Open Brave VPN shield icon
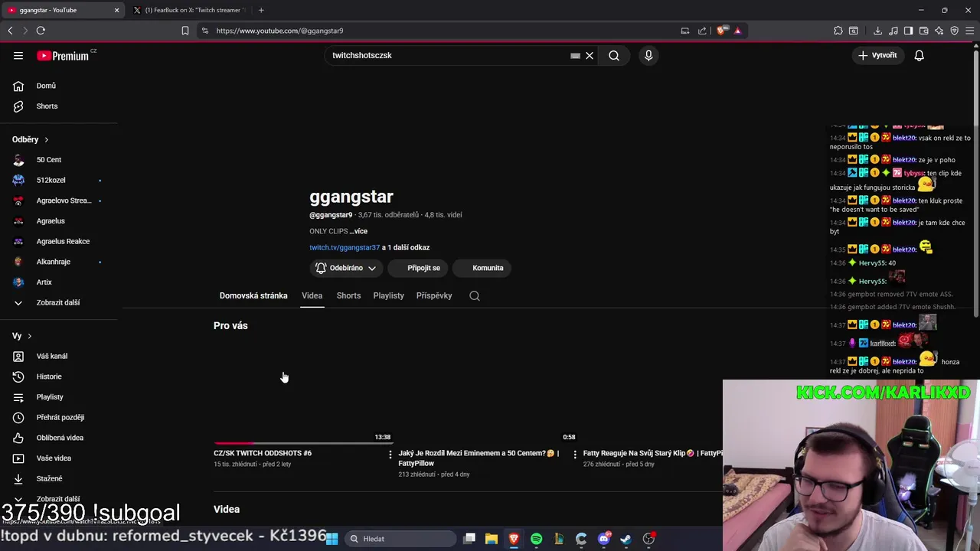The height and width of the screenshot is (551, 980). (x=954, y=31)
